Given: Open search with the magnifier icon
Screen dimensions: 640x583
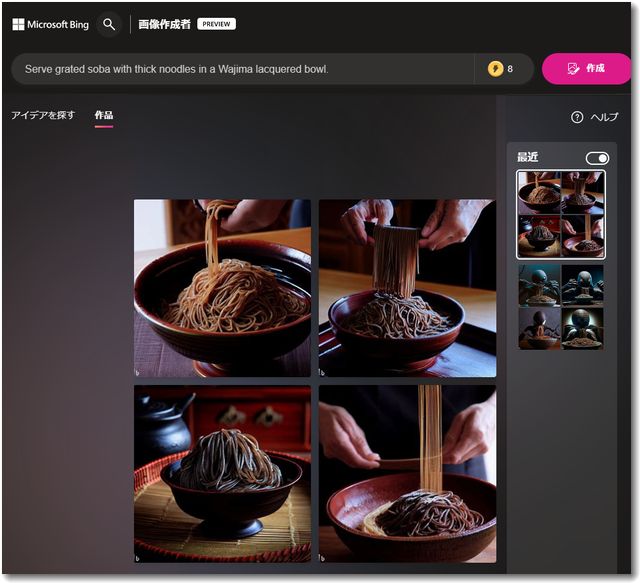Looking at the screenshot, I should [x=109, y=24].
